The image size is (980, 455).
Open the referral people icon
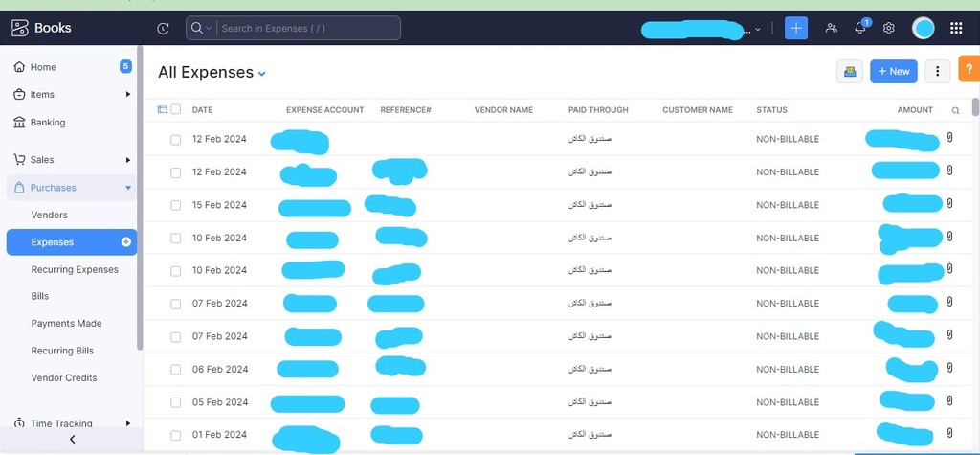(832, 28)
